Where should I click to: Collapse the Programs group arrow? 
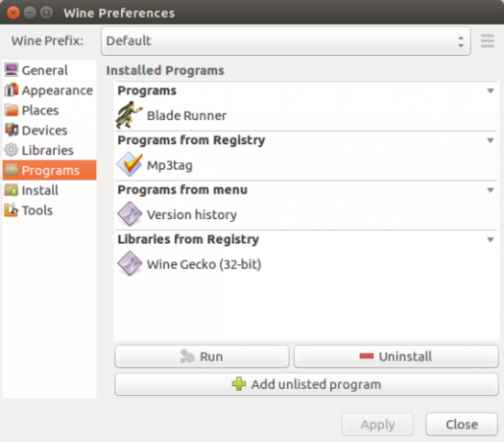491,90
